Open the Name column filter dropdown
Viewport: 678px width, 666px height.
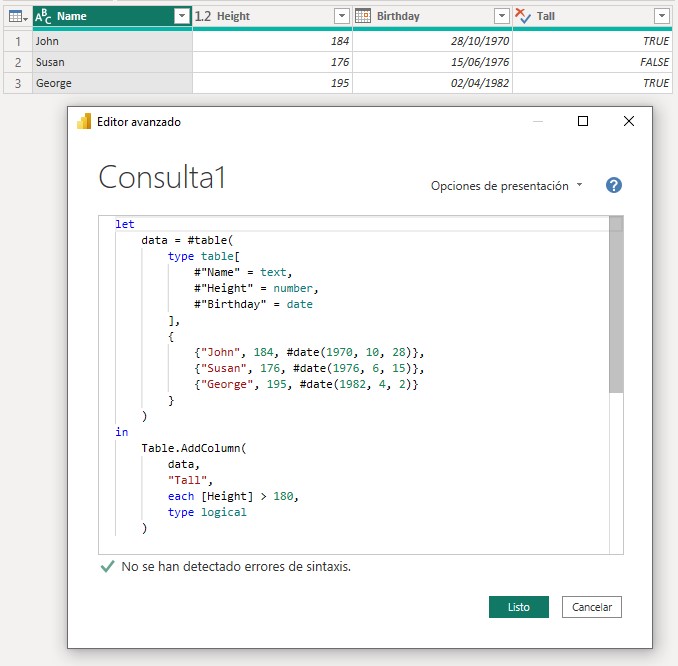pyautogui.click(x=181, y=16)
